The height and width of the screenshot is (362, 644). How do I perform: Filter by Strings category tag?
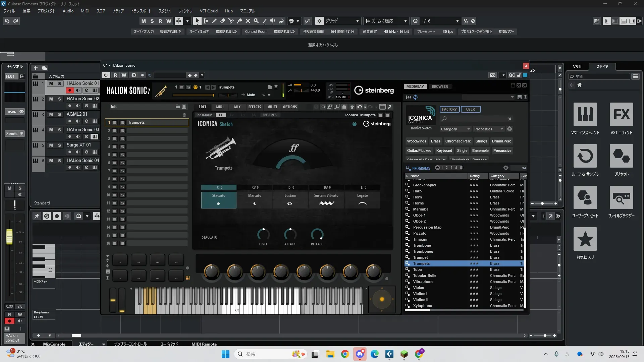[481, 141]
